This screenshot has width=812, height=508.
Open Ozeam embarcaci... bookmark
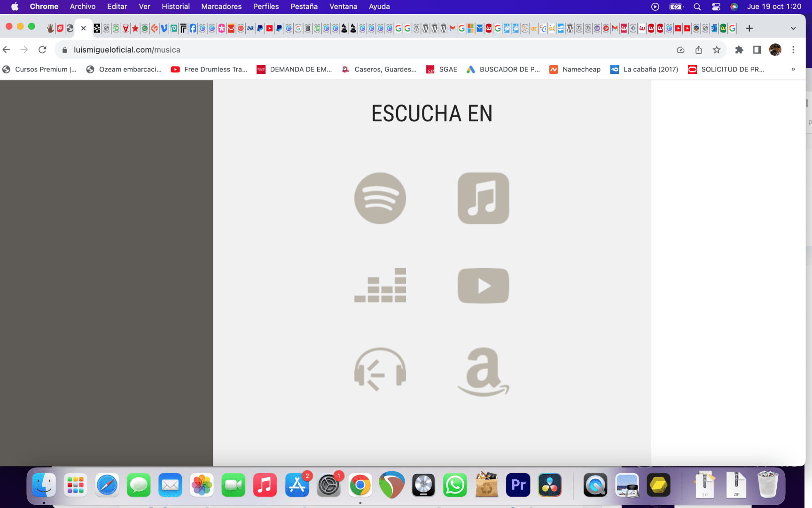coord(124,69)
